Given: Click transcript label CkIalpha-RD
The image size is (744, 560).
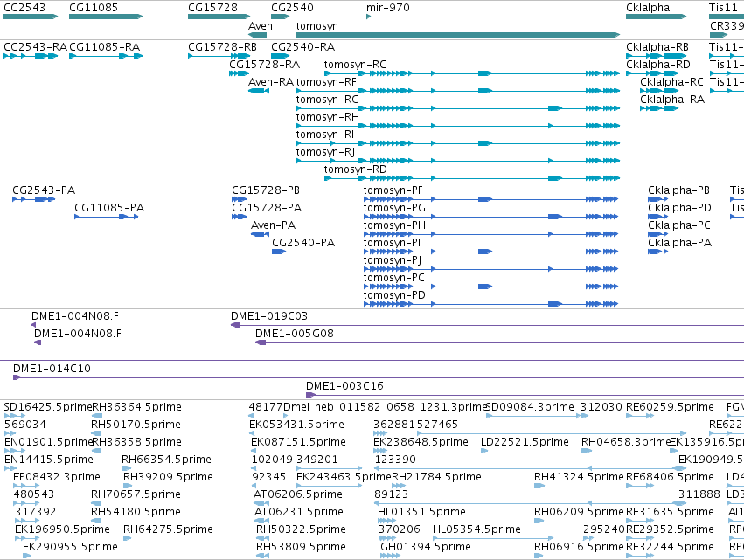Looking at the screenshot, I should click(658, 65).
